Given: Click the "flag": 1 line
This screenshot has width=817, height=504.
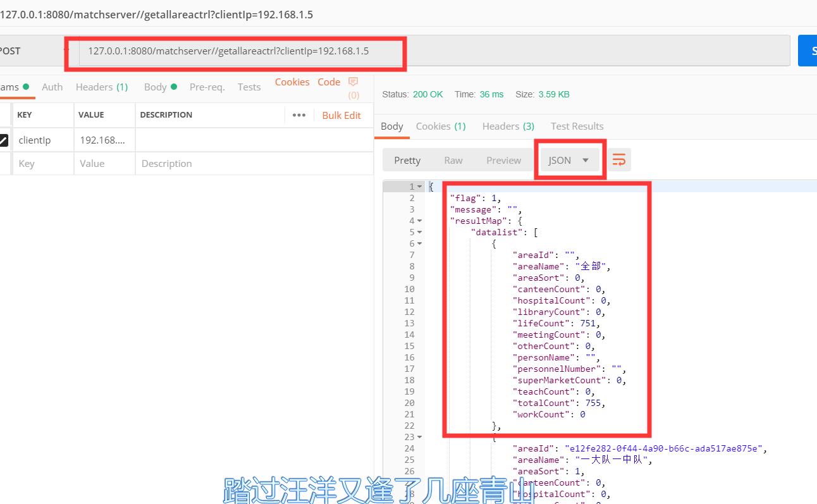Looking at the screenshot, I should tap(476, 198).
